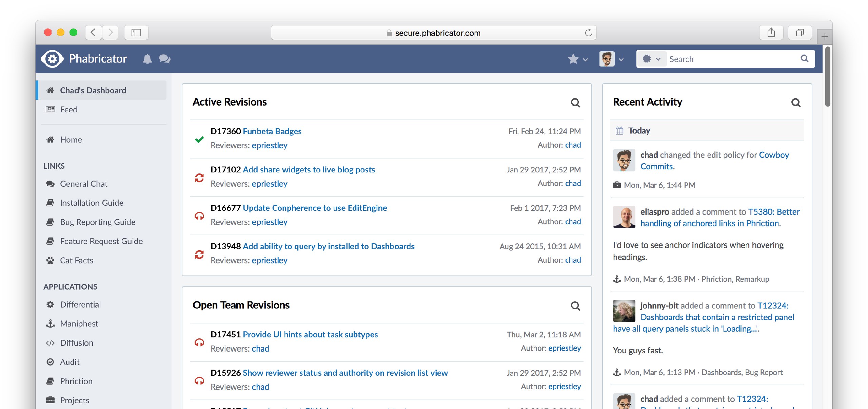
Task: Open Provide UI hints about task subtypes
Action: tap(310, 334)
